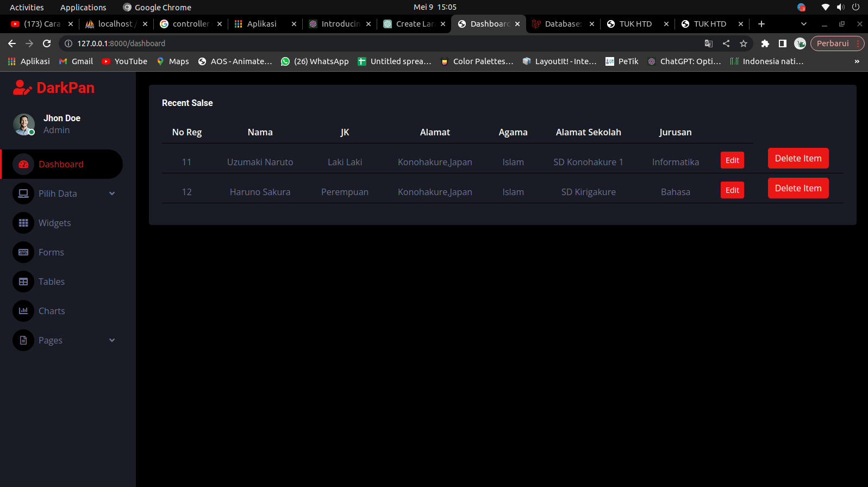Click the 'SD Konohakure 1' cell
Screen dimensions: 868x487
[x=588, y=162]
